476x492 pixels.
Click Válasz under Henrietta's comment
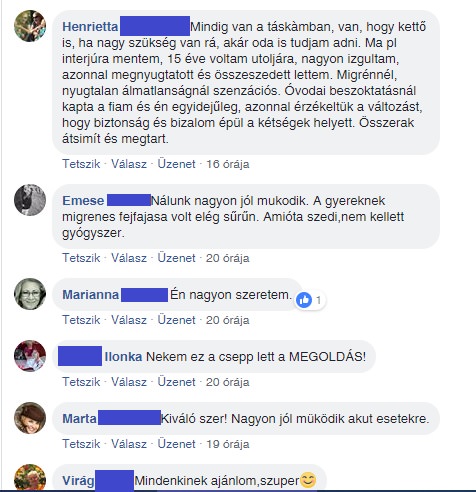click(129, 164)
